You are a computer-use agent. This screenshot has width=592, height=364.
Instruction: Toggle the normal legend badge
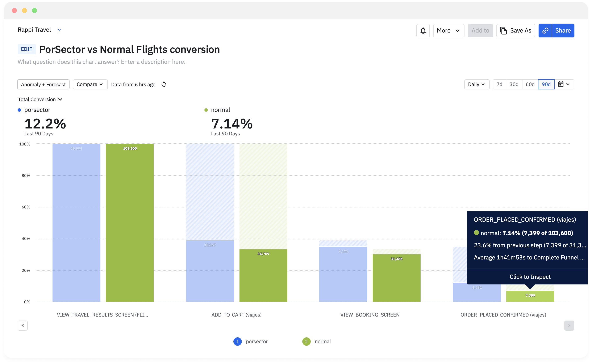[x=306, y=341]
